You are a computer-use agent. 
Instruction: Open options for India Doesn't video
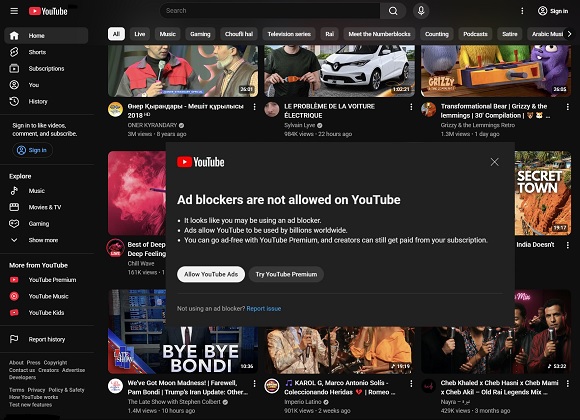567,245
